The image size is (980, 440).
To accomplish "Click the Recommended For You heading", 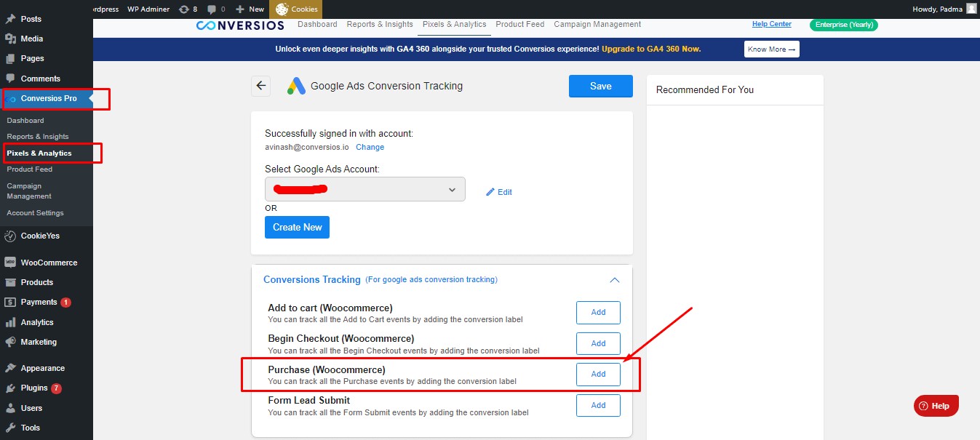I will pos(705,89).
